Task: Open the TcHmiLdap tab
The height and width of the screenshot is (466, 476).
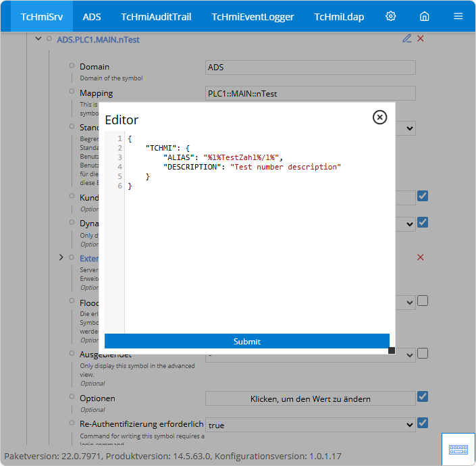Action: pos(339,17)
